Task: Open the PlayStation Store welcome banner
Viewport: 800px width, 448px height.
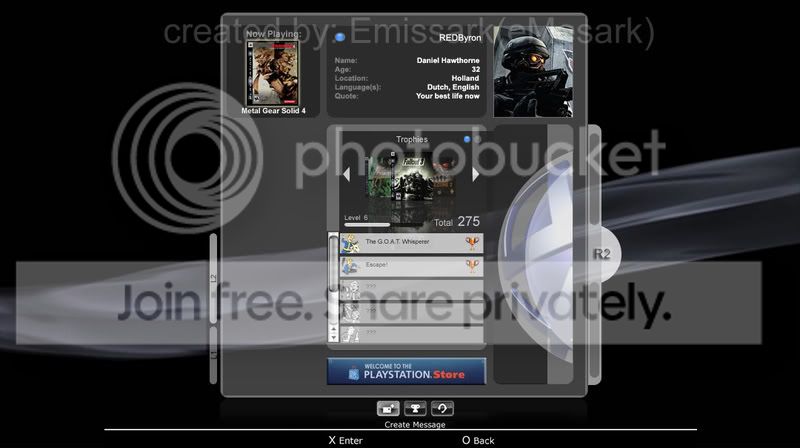Action: [x=407, y=371]
